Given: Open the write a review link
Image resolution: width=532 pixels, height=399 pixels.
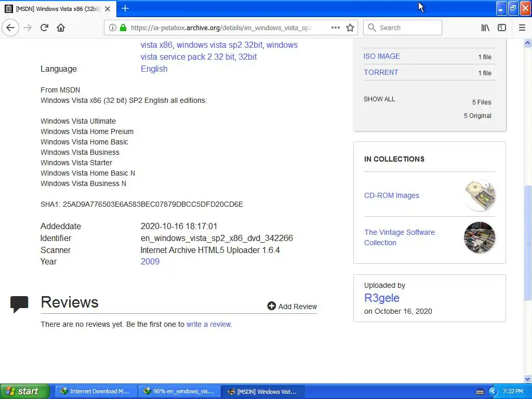Looking at the screenshot, I should pos(208,324).
